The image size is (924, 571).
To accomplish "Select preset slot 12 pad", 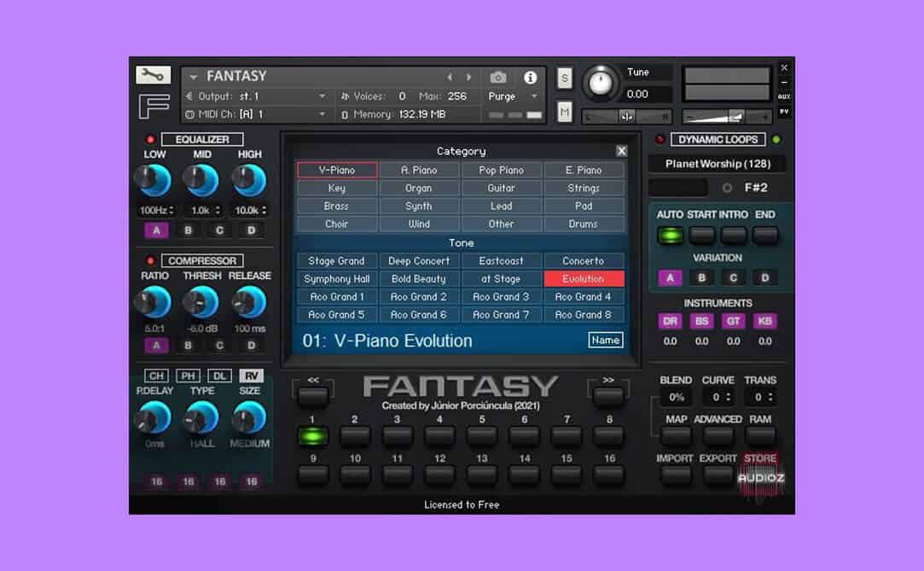I will (x=439, y=474).
